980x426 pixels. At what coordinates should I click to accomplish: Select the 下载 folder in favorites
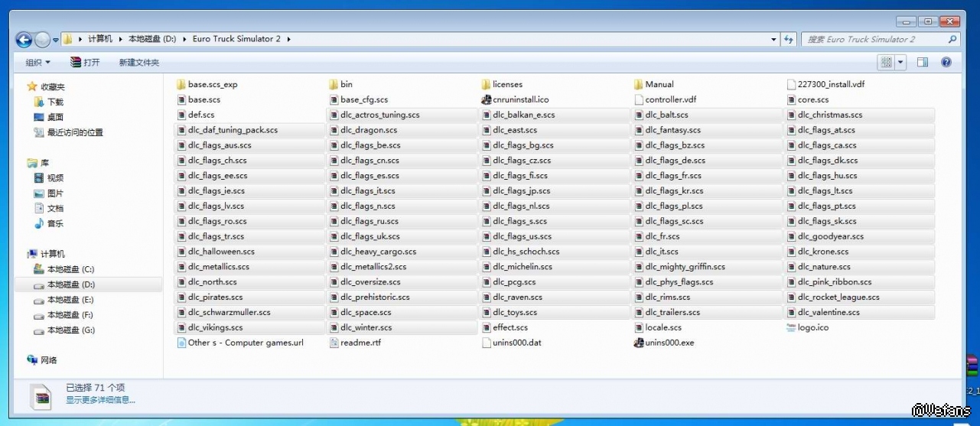pyautogui.click(x=55, y=102)
